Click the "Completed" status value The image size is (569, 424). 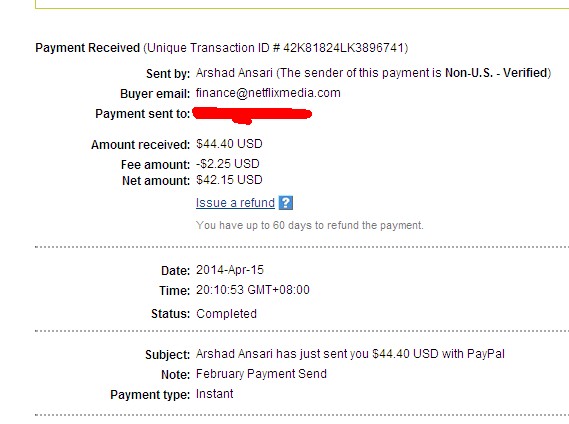(226, 314)
